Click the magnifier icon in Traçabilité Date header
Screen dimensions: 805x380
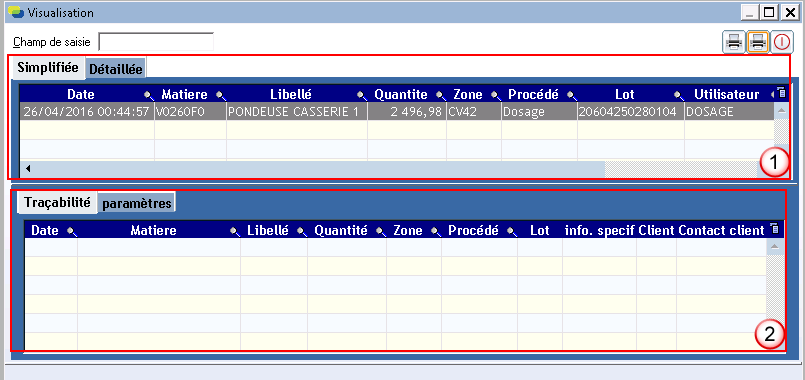(71, 231)
